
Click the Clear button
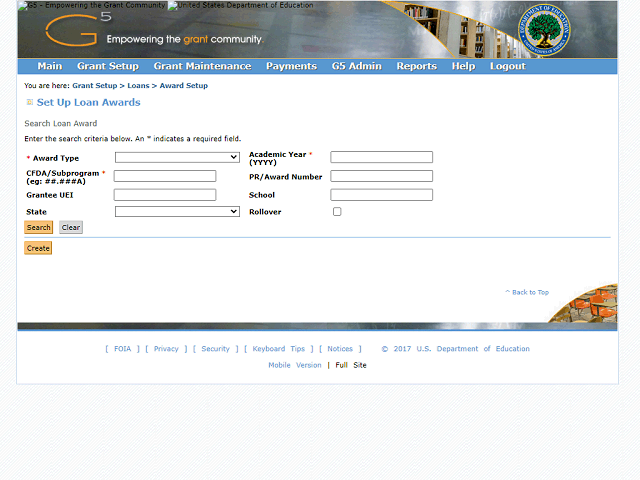[71, 227]
